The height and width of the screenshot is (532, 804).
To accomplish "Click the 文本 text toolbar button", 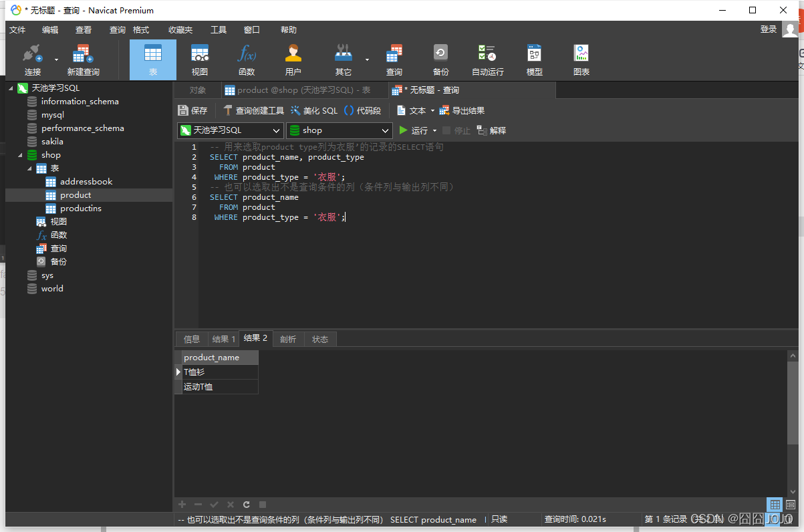I will (412, 111).
